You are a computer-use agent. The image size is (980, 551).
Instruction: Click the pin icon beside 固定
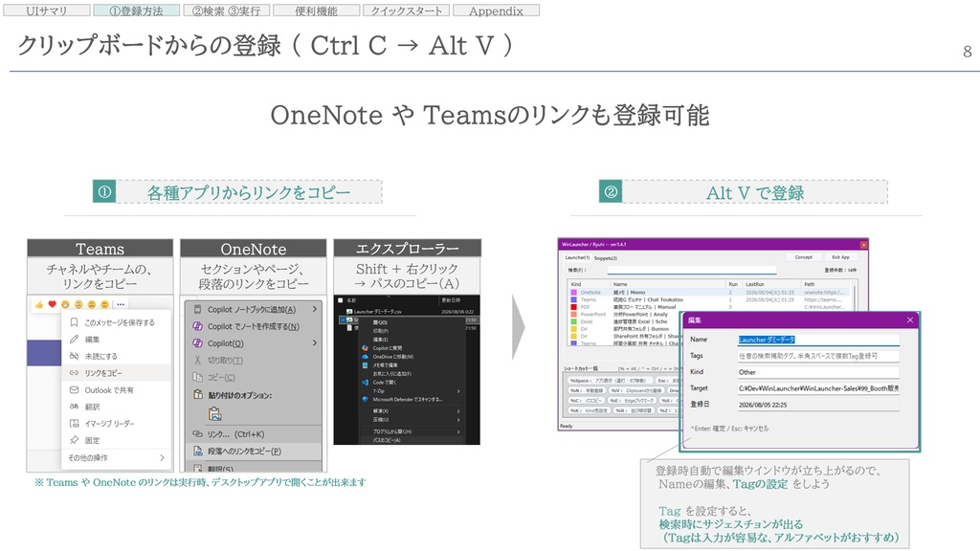click(74, 440)
